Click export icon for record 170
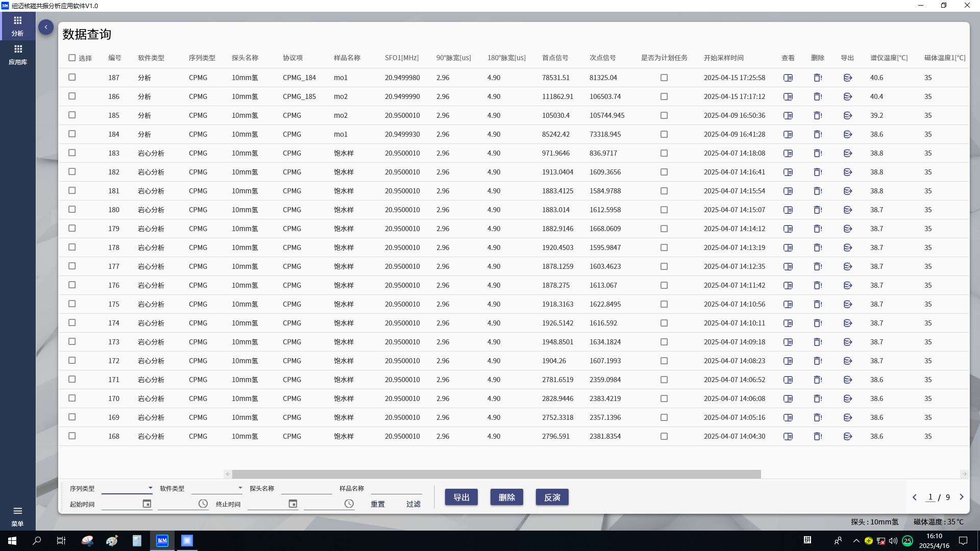The image size is (980, 551). tap(848, 399)
